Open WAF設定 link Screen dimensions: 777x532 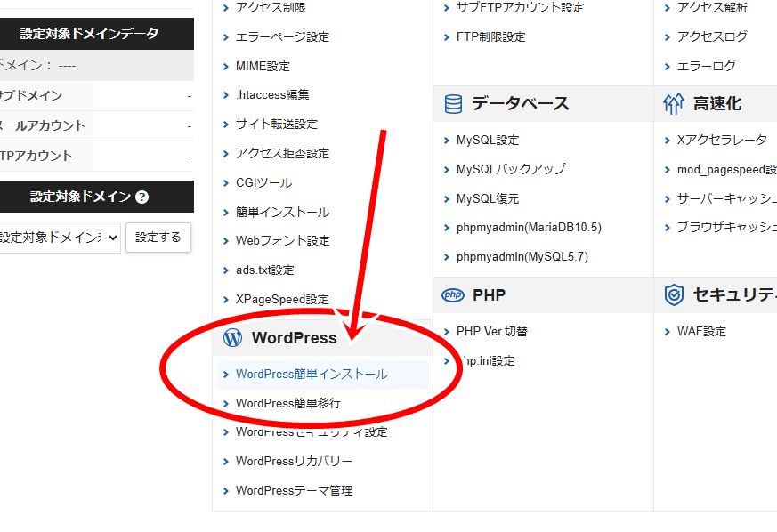(701, 332)
